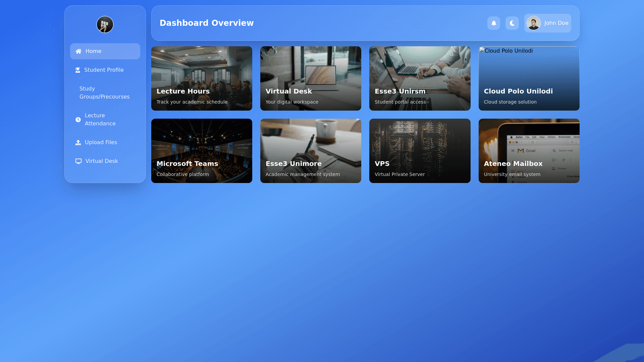
Task: Select the Home icon in the sidebar
Action: (x=78, y=51)
